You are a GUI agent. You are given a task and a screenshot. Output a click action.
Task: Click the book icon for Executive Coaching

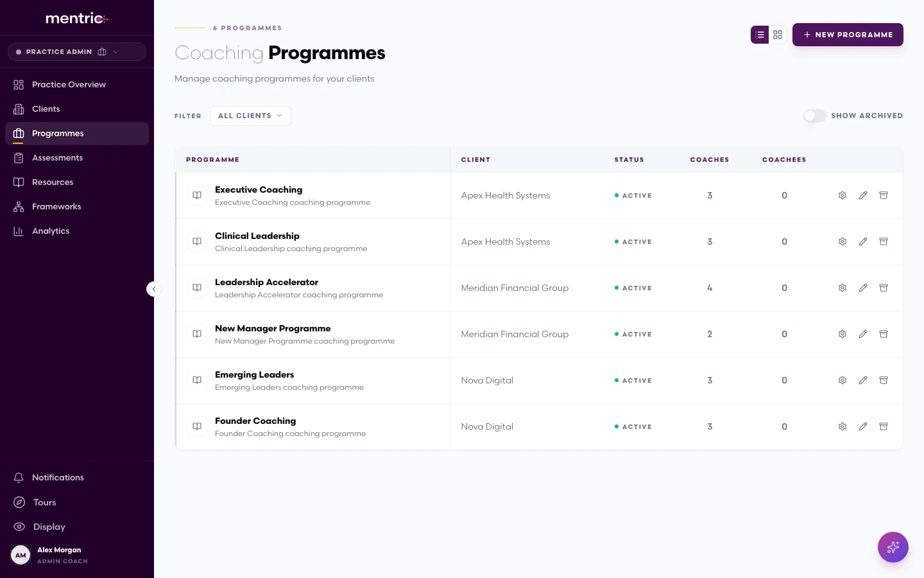click(197, 195)
